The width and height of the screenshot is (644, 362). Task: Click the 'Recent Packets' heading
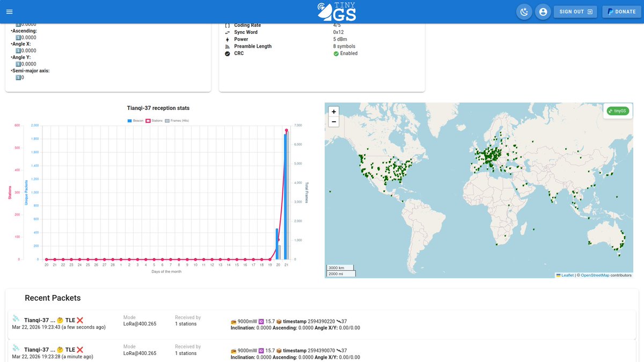point(53,298)
